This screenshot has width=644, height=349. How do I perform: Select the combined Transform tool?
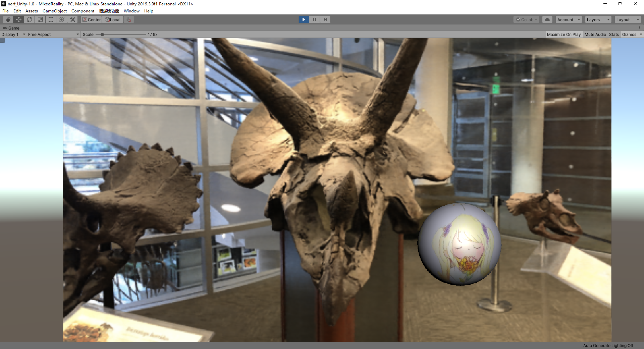pos(61,19)
